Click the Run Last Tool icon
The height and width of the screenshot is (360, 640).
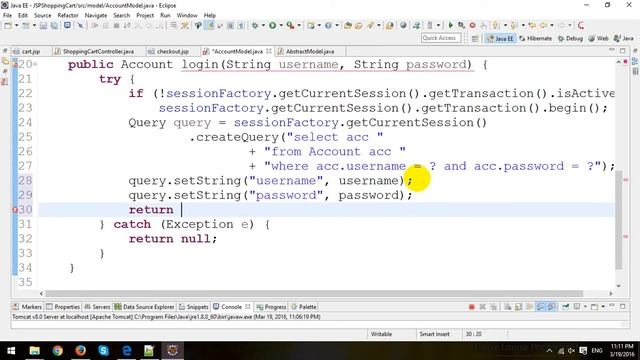(x=290, y=26)
